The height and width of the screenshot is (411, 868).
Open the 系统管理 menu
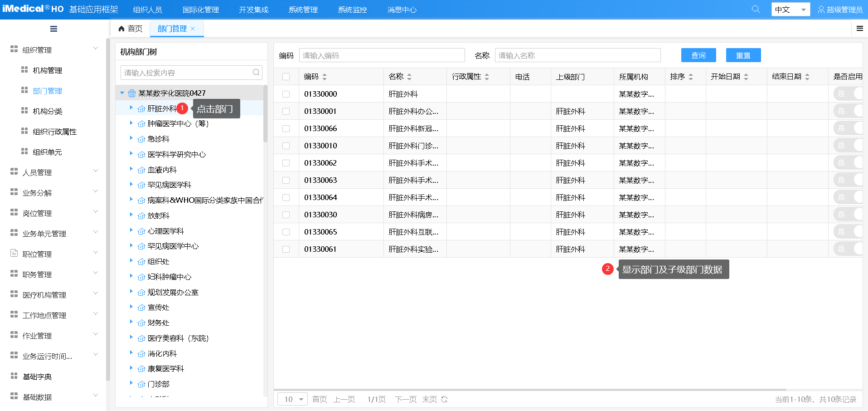(302, 9)
